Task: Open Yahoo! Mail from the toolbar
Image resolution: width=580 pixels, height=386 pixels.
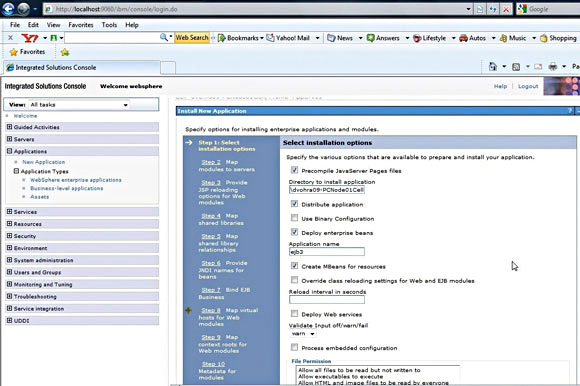Action: click(x=288, y=38)
